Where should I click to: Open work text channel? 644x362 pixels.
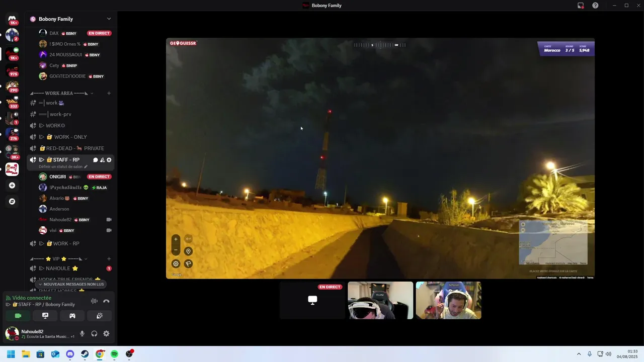(x=70, y=103)
